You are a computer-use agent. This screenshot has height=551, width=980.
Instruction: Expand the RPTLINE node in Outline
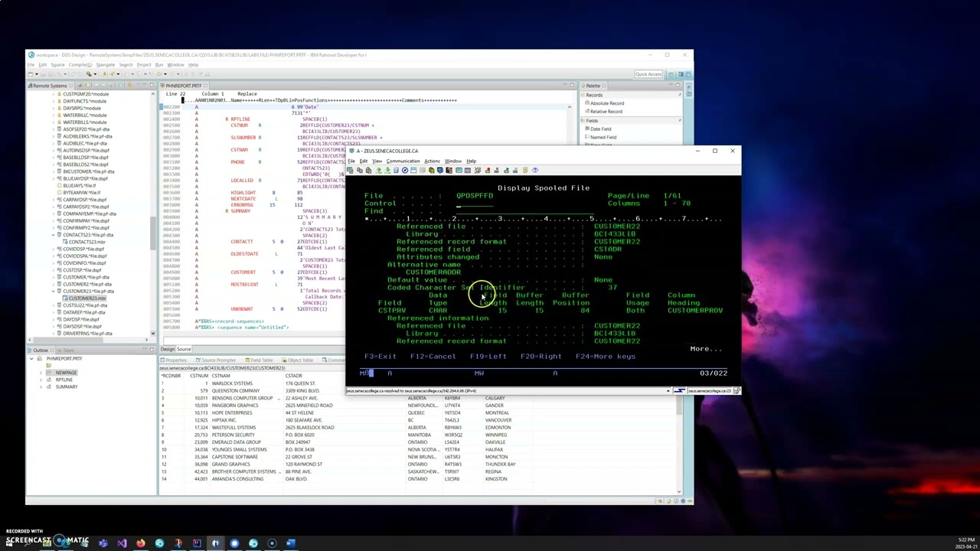click(x=41, y=380)
